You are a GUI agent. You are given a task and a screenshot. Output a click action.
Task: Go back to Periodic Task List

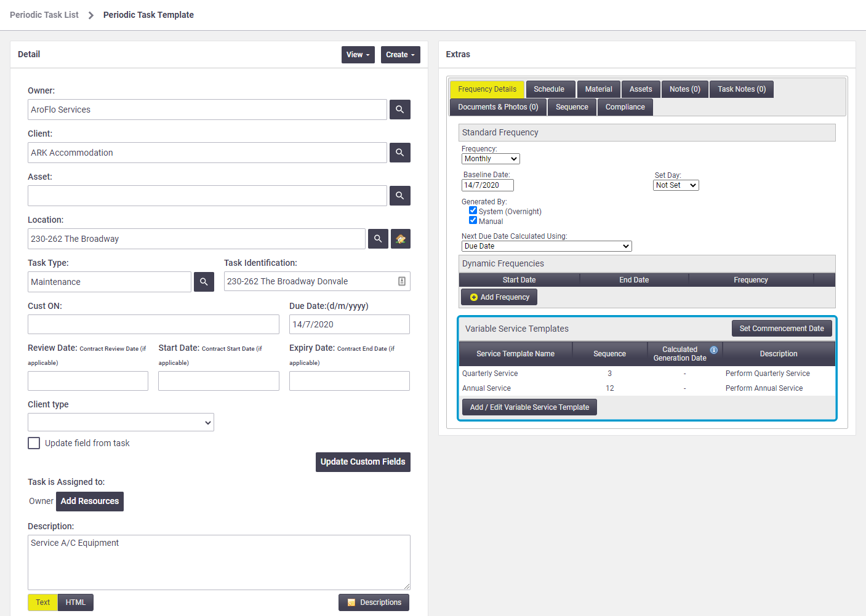click(x=44, y=15)
